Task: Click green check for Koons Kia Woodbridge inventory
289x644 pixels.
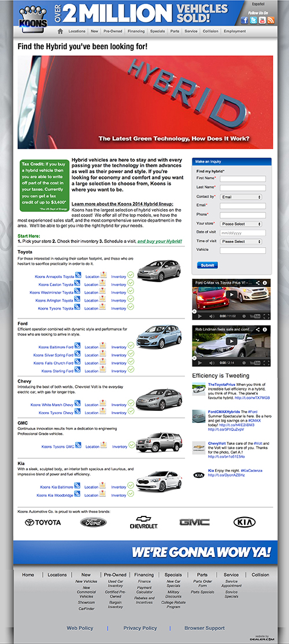Action: coord(131,494)
